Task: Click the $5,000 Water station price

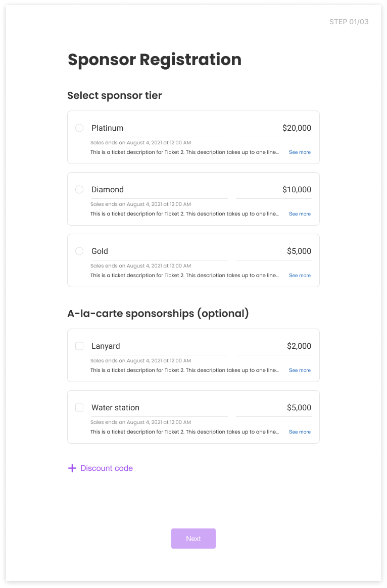Action: pos(299,407)
